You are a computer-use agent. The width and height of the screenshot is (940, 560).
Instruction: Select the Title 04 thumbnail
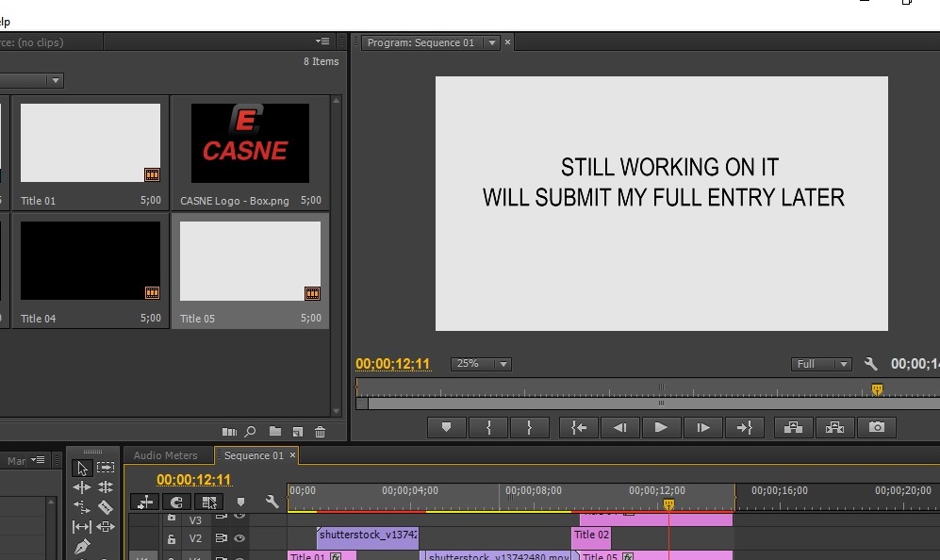pyautogui.click(x=91, y=261)
